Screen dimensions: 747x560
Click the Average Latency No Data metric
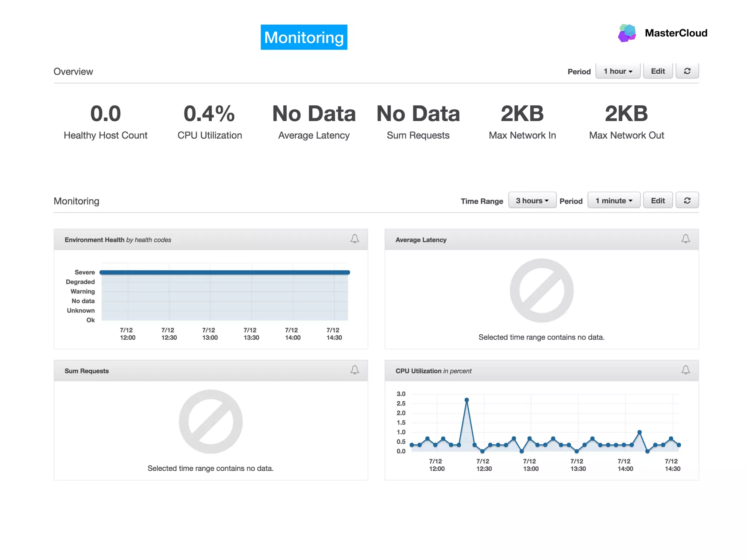314,113
